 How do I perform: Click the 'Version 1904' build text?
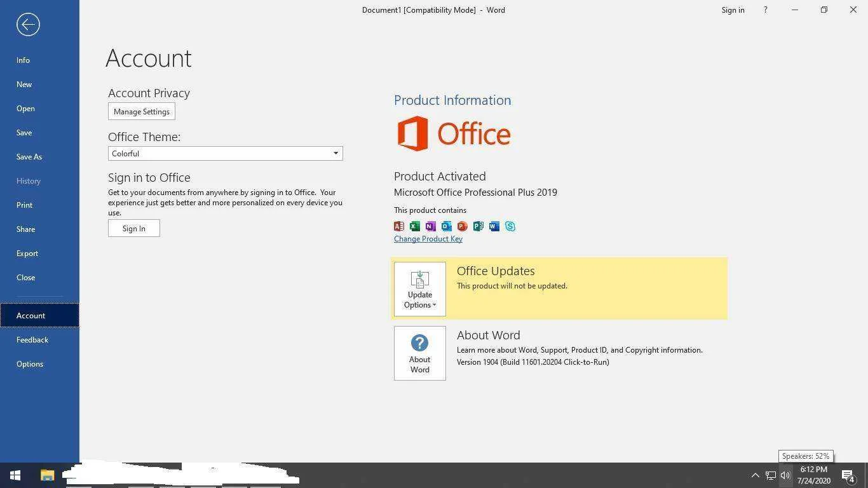[533, 362]
